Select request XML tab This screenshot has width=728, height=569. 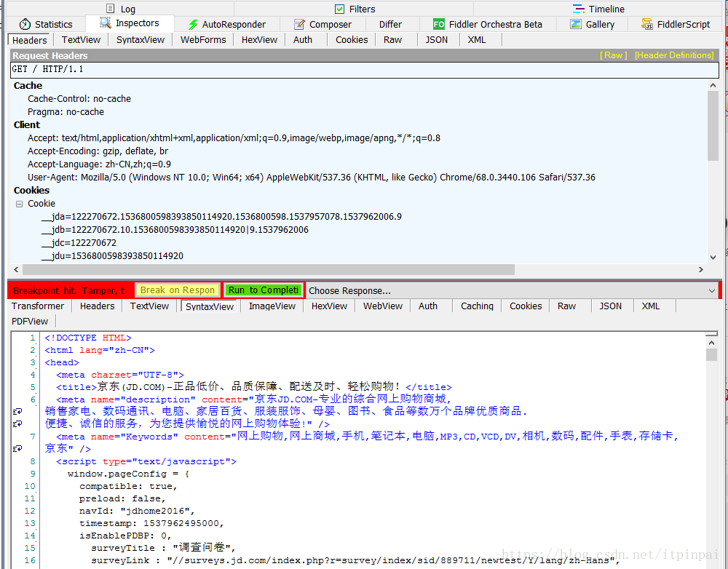tap(476, 40)
